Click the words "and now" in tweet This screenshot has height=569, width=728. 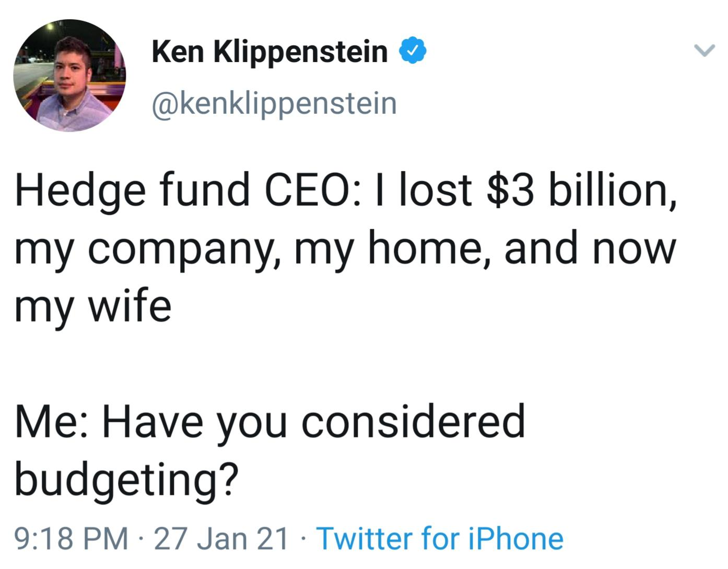pos(590,248)
